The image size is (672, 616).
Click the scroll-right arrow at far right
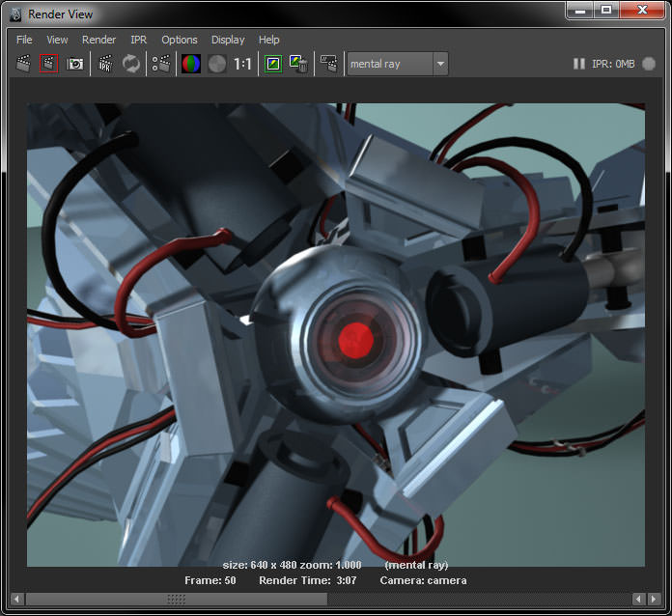click(x=654, y=599)
